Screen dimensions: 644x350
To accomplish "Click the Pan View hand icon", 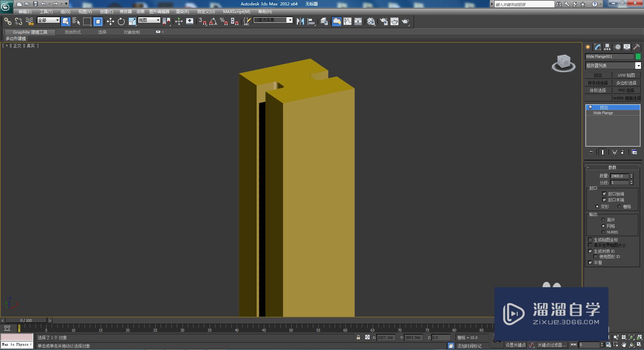I will click(624, 345).
